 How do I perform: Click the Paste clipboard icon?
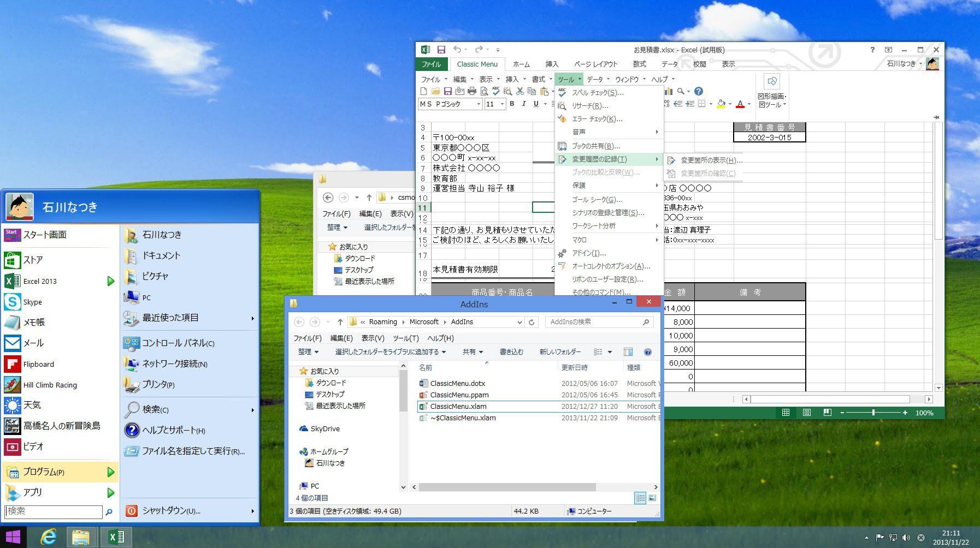tap(545, 92)
